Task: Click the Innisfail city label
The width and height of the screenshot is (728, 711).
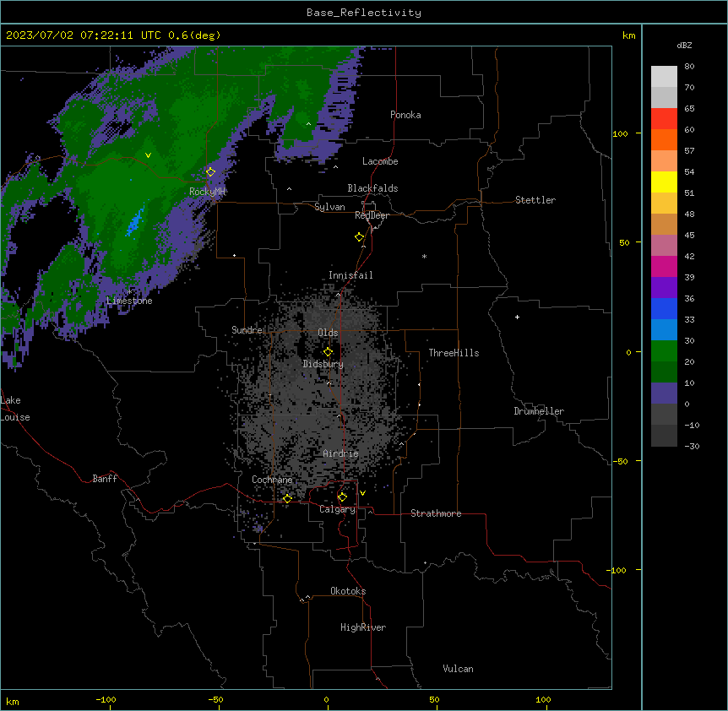Action: coord(350,275)
